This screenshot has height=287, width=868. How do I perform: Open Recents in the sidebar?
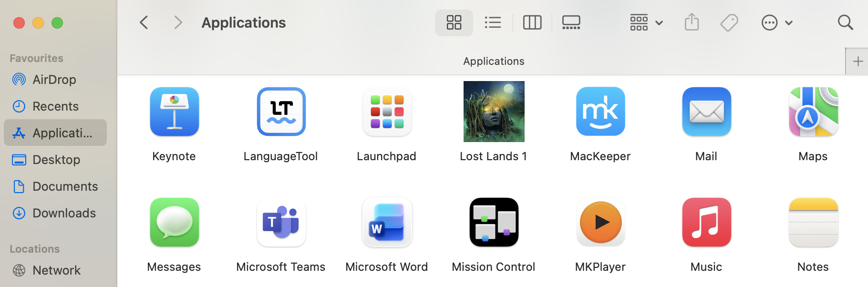coord(55,106)
